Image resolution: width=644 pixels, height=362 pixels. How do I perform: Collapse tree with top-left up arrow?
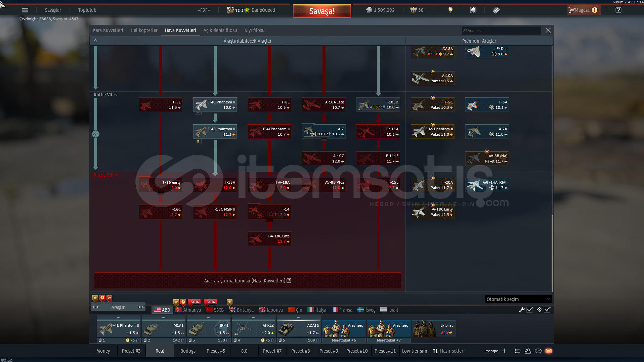point(96,41)
